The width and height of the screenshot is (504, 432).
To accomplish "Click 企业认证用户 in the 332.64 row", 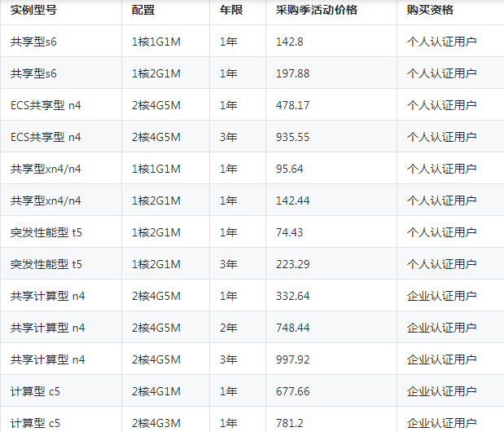I will (x=441, y=296).
